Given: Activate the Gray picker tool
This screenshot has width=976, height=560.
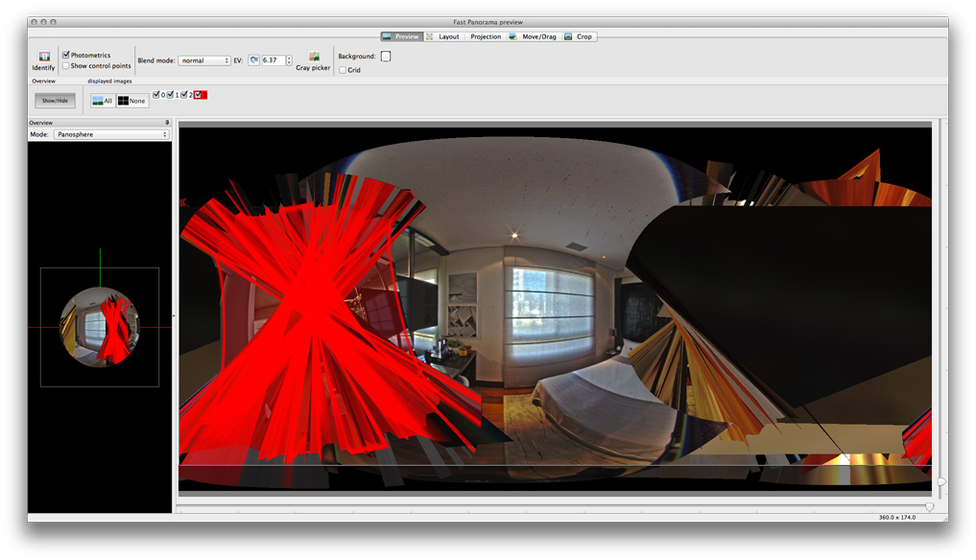Looking at the screenshot, I should 313,57.
